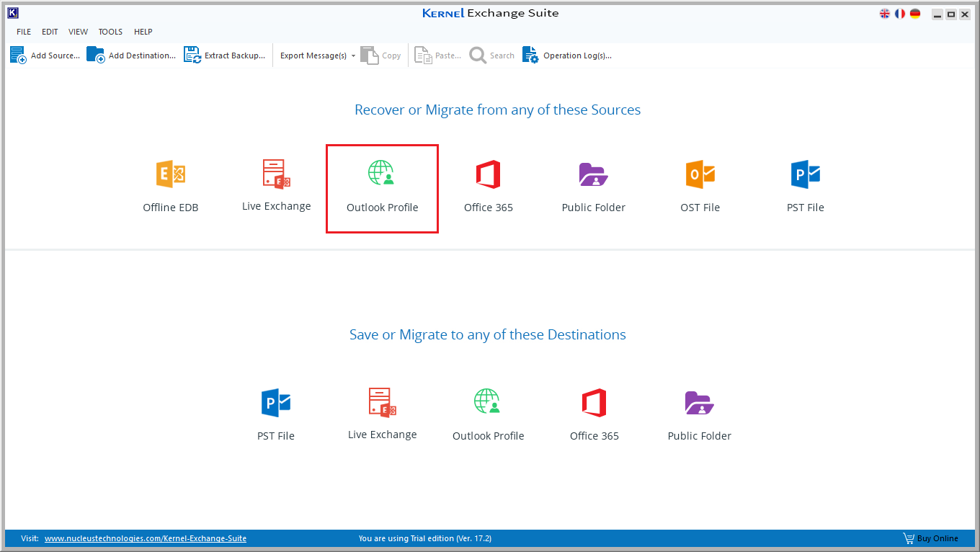Open Public Folder source option
The image size is (980, 552).
[x=594, y=187]
